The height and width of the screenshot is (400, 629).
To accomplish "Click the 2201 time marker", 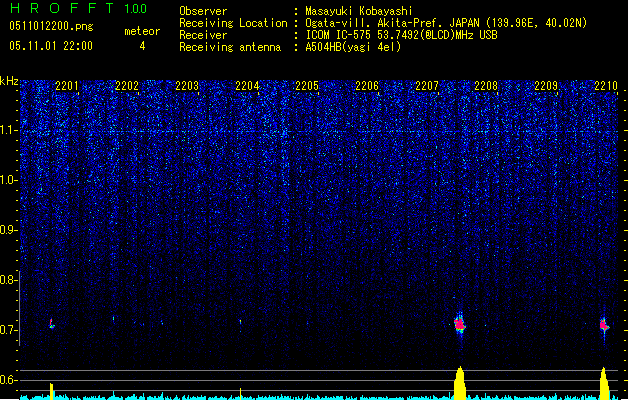I will (67, 86).
